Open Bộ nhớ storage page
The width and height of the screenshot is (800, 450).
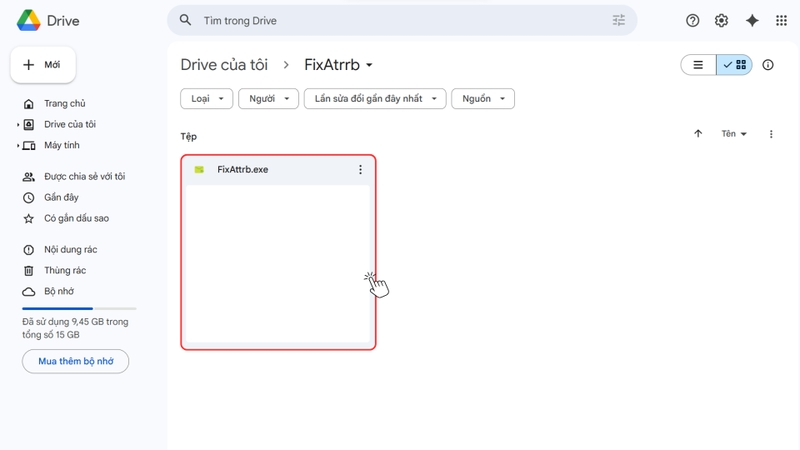(59, 291)
